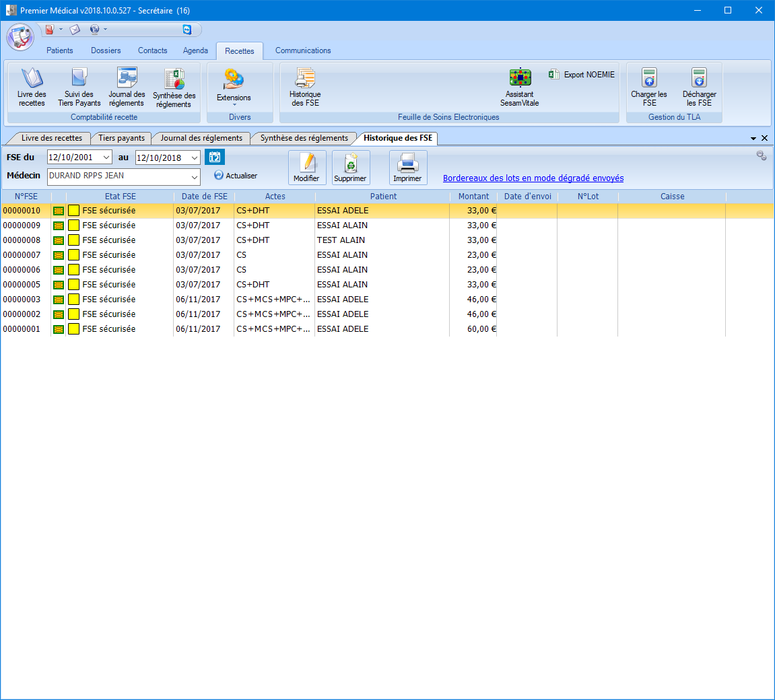Open the Médecin combo box

pos(124,176)
